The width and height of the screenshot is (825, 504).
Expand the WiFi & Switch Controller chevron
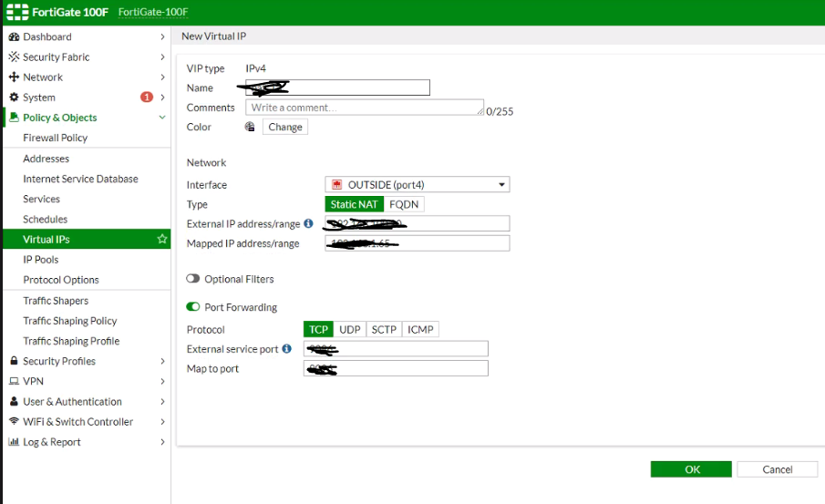[162, 421]
